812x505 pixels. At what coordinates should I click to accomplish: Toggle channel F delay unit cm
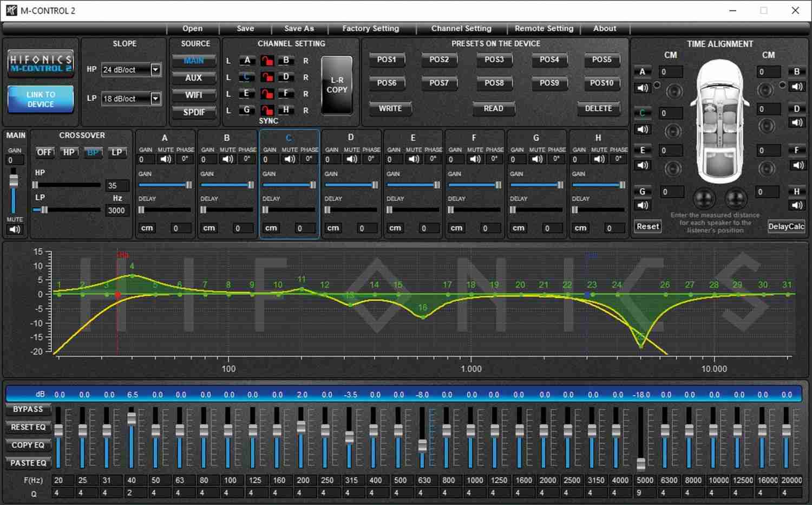pyautogui.click(x=457, y=228)
